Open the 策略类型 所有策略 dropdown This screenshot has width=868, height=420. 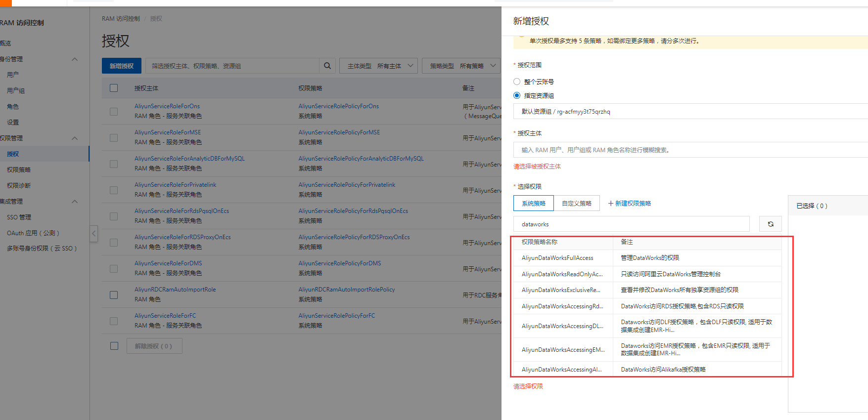pos(461,66)
